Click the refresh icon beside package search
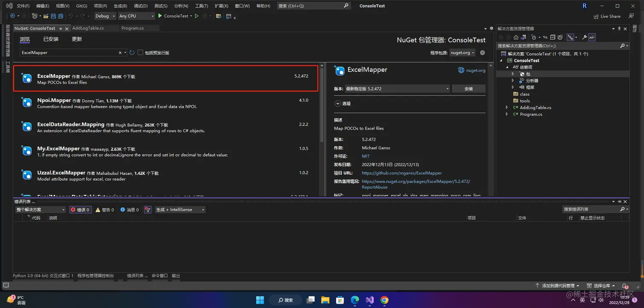 (132, 53)
